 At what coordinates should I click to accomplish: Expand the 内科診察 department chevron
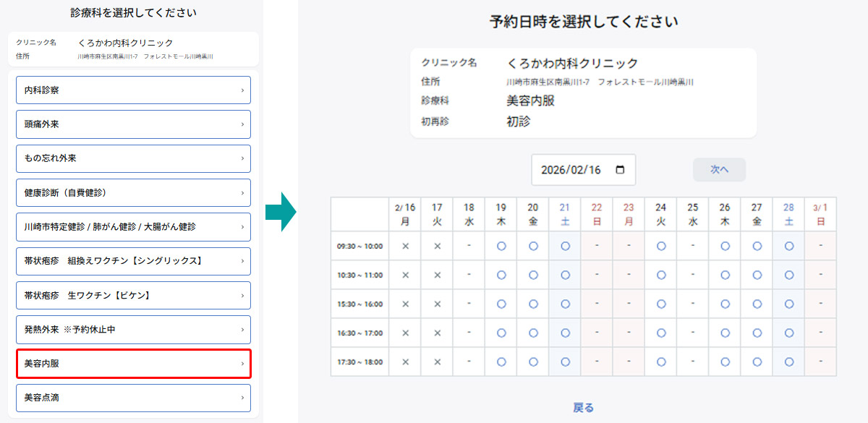point(241,90)
